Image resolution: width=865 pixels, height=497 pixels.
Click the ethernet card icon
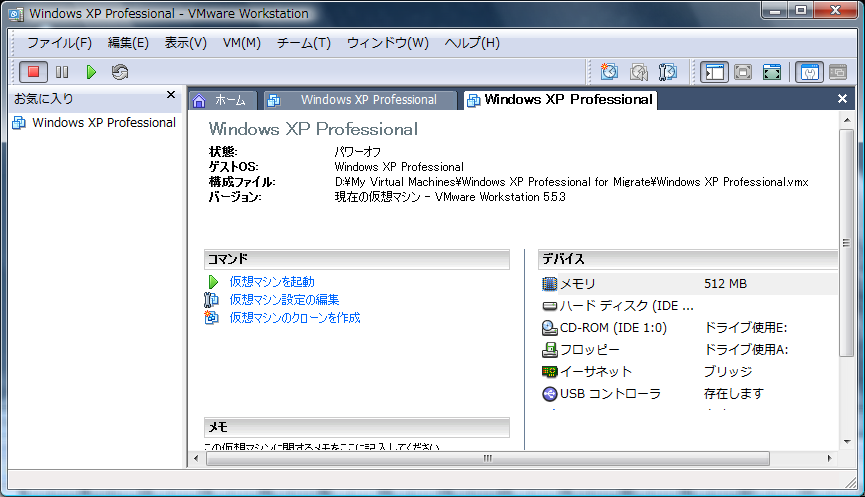tap(549, 372)
